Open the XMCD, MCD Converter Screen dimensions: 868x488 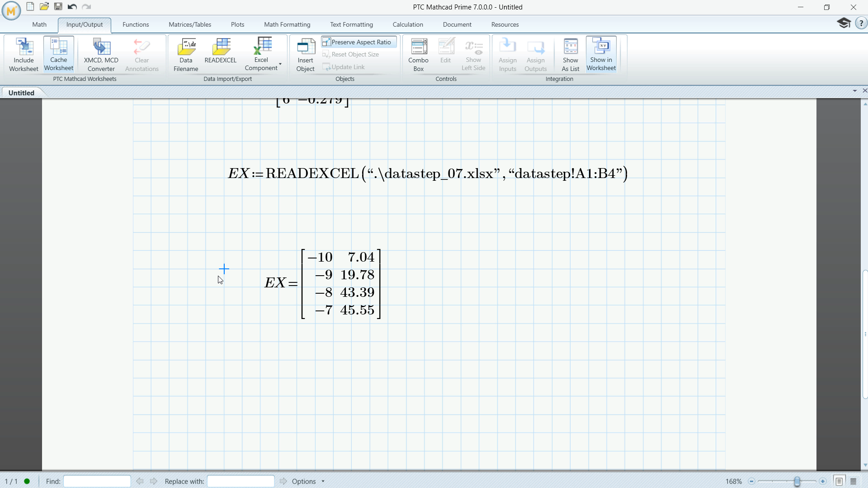[101, 55]
